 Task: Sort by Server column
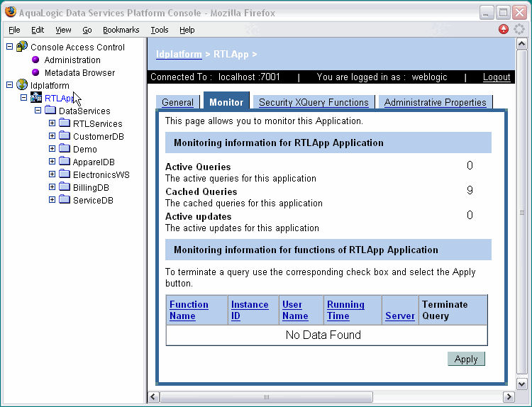[400, 316]
